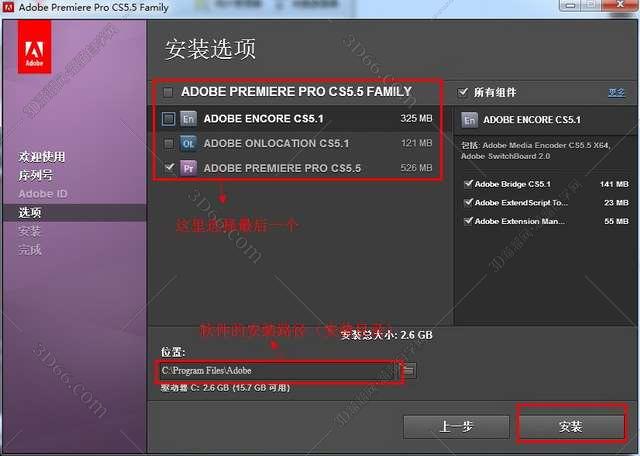Click the 121 MB size value
The width and height of the screenshot is (640, 456).
pyautogui.click(x=416, y=143)
